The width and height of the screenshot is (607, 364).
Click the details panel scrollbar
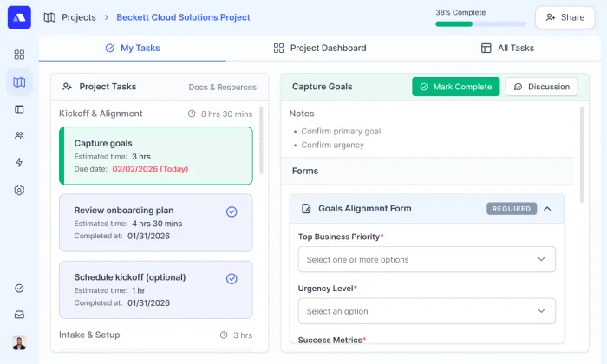582,155
